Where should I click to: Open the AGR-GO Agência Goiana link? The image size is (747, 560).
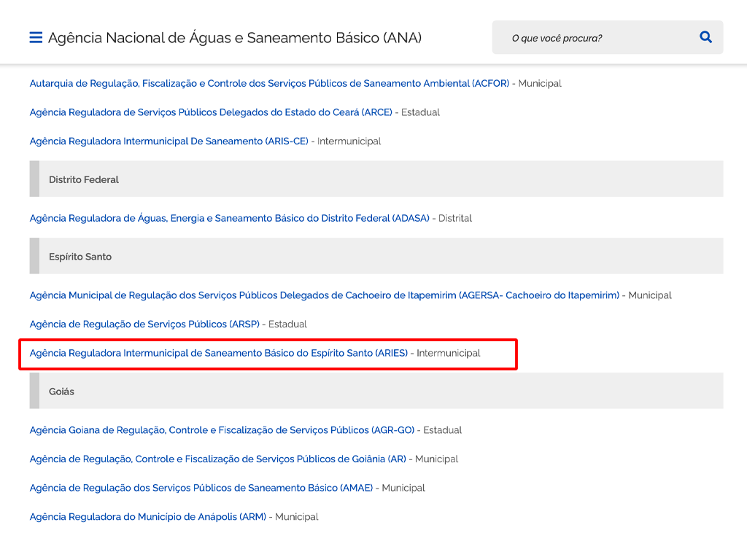point(222,430)
